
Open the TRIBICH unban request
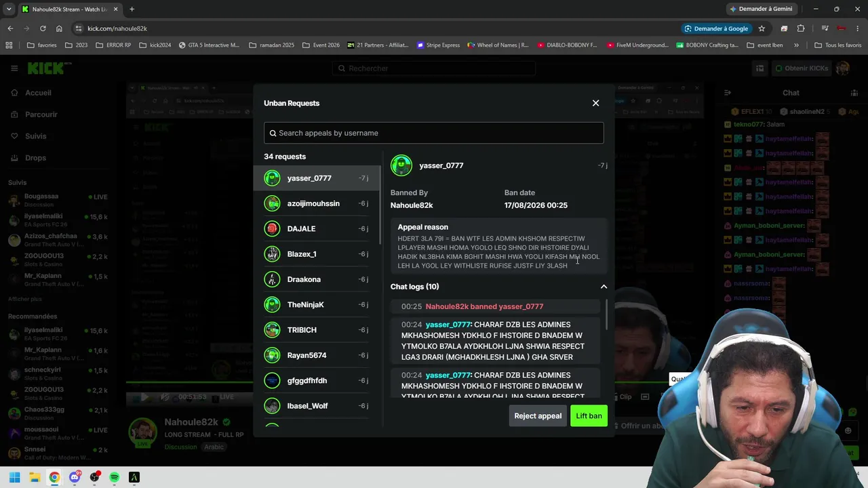(x=318, y=330)
